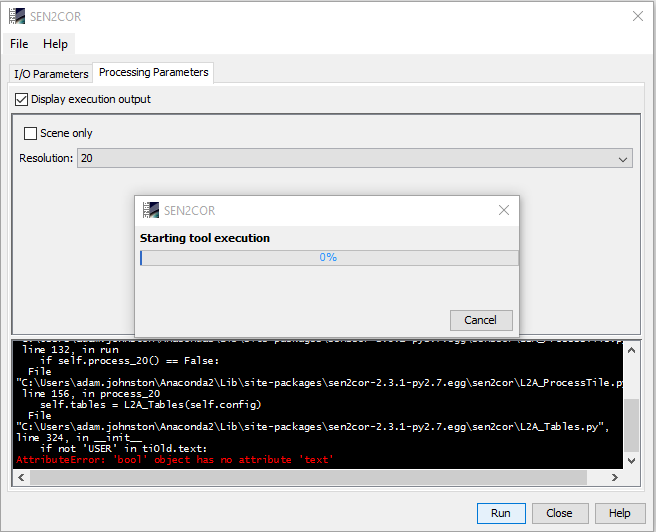Image resolution: width=656 pixels, height=532 pixels.
Task: Click the console's right scroll arrow
Action: point(615,478)
